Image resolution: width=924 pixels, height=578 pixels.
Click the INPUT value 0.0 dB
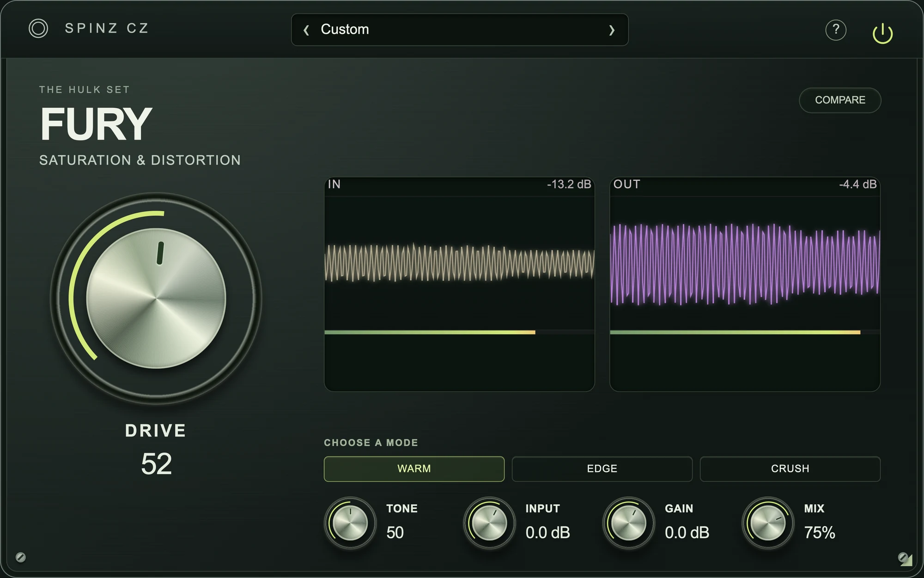click(547, 533)
